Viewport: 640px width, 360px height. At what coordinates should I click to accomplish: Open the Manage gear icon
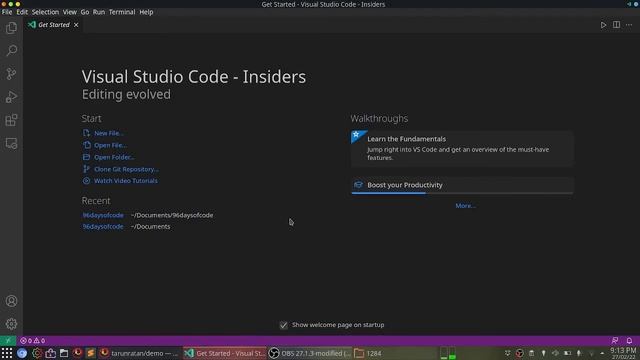coord(11,324)
